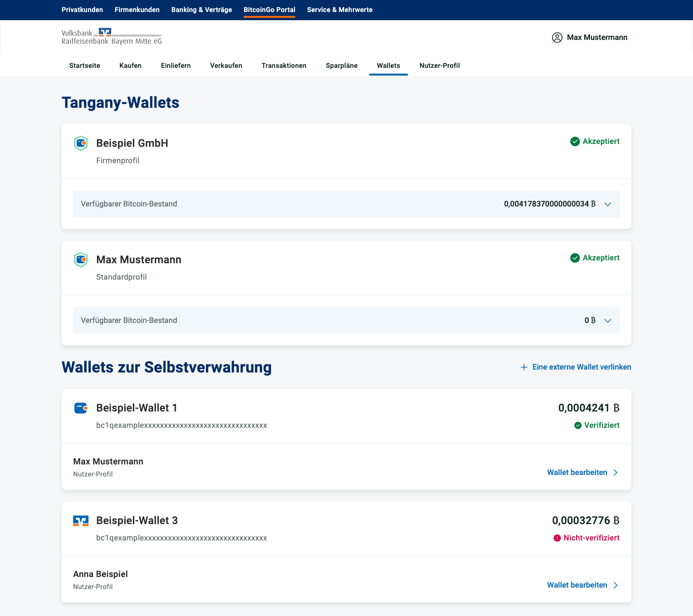Open Banking & Verträge menu
This screenshot has width=693, height=616.
coord(202,10)
